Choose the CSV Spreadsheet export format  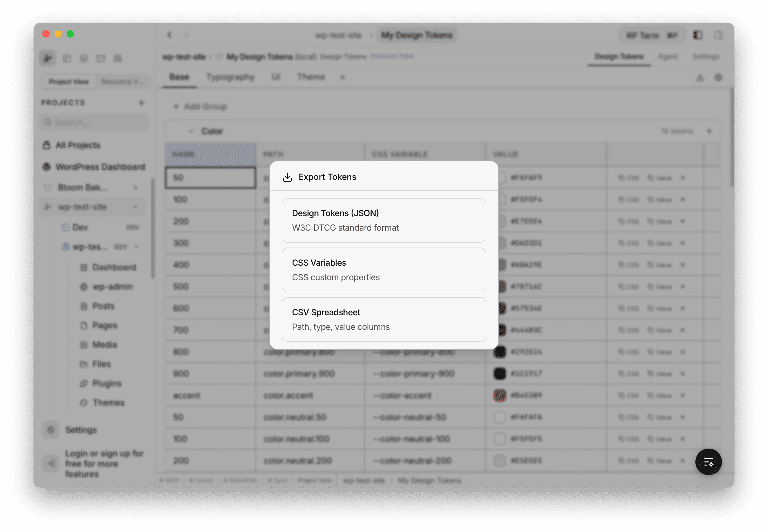383,319
